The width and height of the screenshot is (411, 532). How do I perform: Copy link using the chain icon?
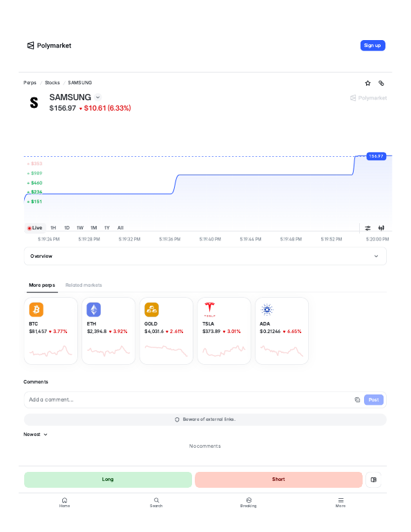pyautogui.click(x=381, y=83)
